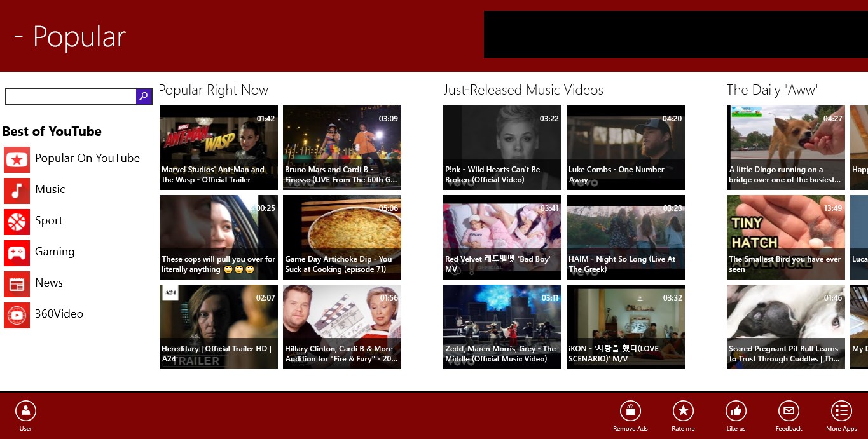Play Bruno Mars and Cardi B Finesse video

point(342,147)
